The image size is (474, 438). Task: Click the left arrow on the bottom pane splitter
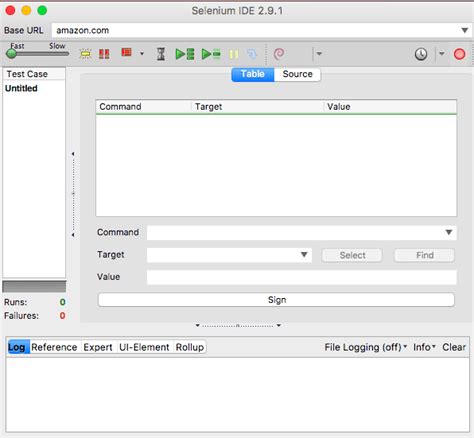coord(198,325)
